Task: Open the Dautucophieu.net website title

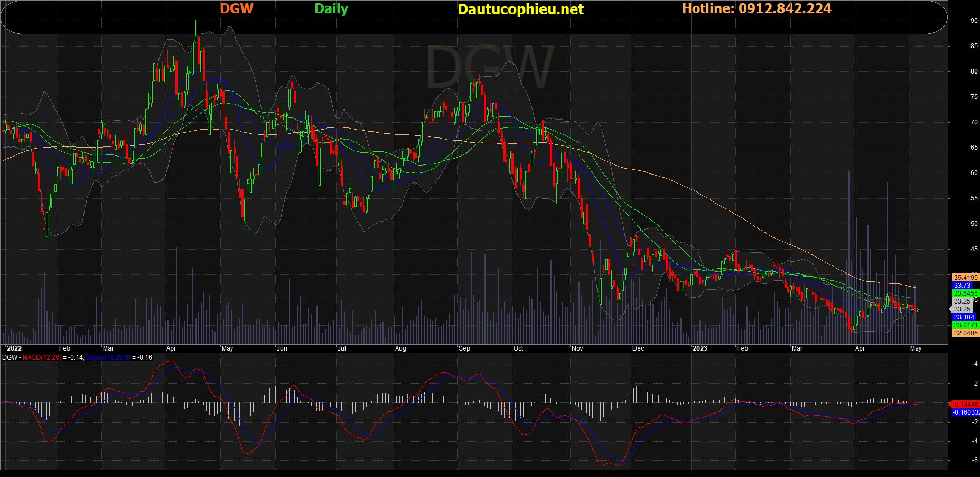Action: coord(520,10)
